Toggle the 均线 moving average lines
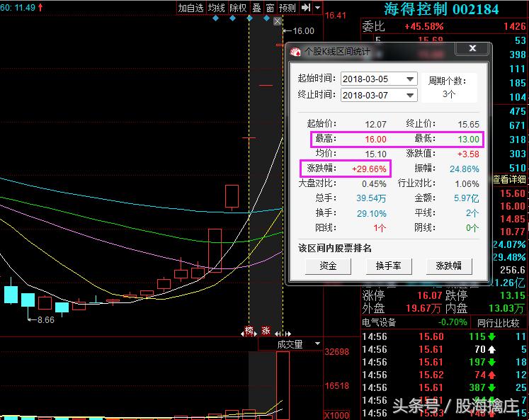The image size is (529, 420). [x=216, y=7]
